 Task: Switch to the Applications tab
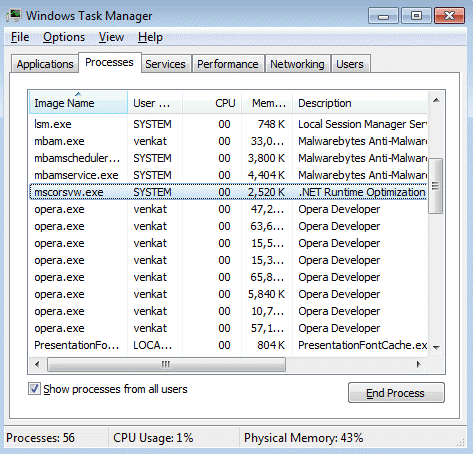point(45,64)
